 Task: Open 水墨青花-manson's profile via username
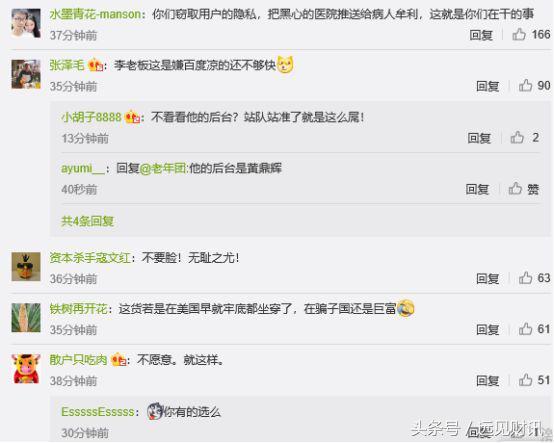tap(95, 14)
